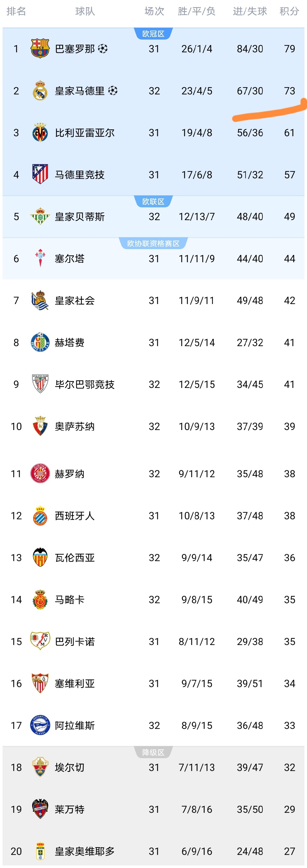Viewport: 307px width, 868px height.
Task: Select the Girona club crest
Action: click(40, 474)
